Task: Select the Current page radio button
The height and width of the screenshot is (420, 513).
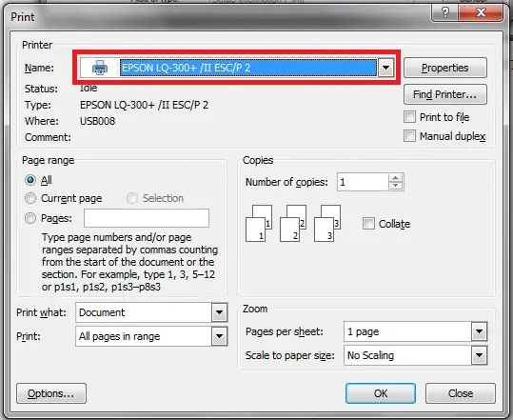Action: pyautogui.click(x=30, y=198)
